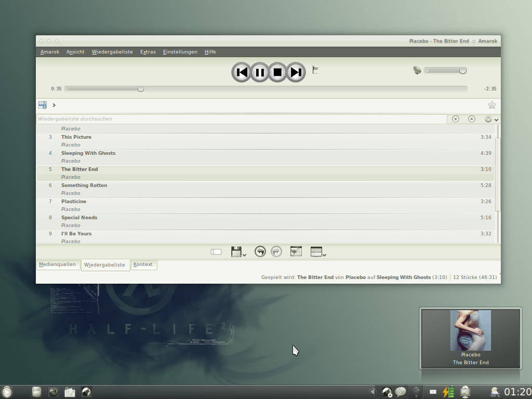Open the Extras menu
The image size is (532, 399).
pos(148,52)
